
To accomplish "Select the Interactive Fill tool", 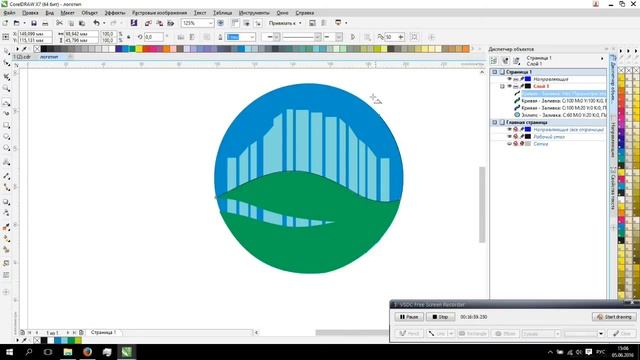I will pos(6,239).
